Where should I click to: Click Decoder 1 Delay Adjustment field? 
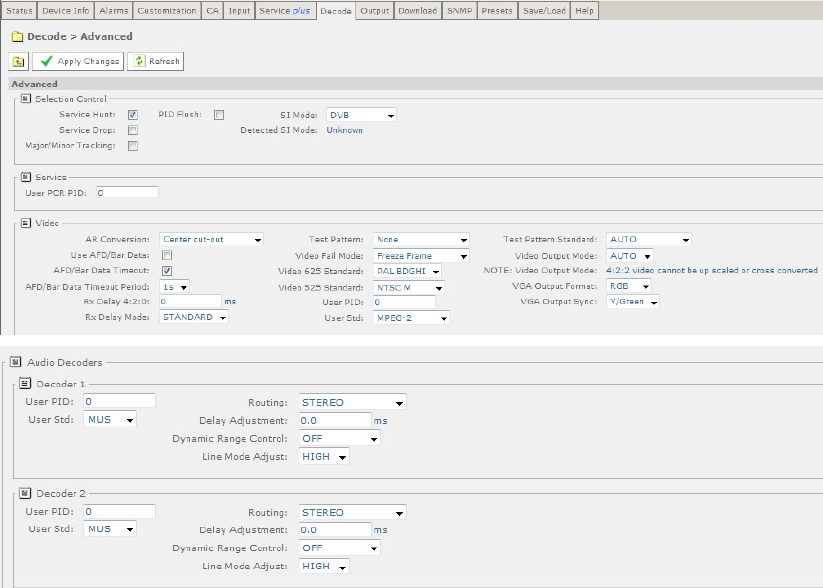click(x=334, y=421)
